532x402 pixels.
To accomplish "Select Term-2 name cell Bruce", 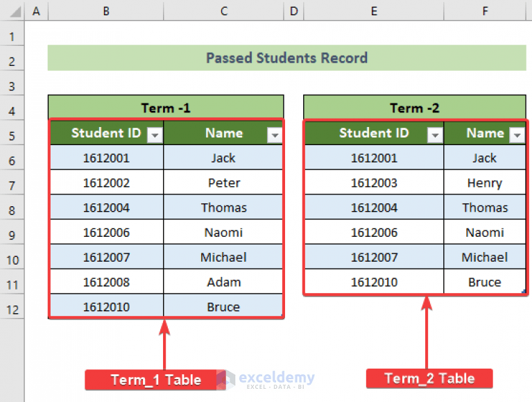I will (x=485, y=281).
